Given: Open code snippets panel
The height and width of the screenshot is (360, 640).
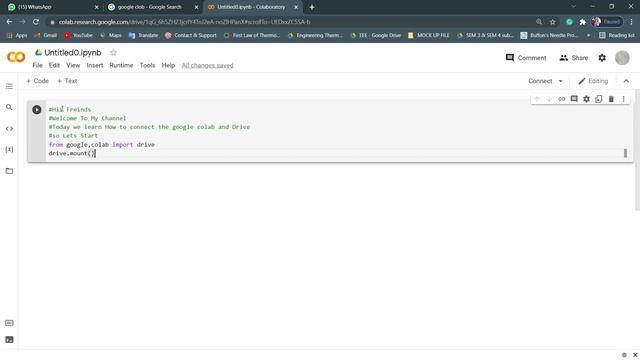Looking at the screenshot, I should point(9,129).
